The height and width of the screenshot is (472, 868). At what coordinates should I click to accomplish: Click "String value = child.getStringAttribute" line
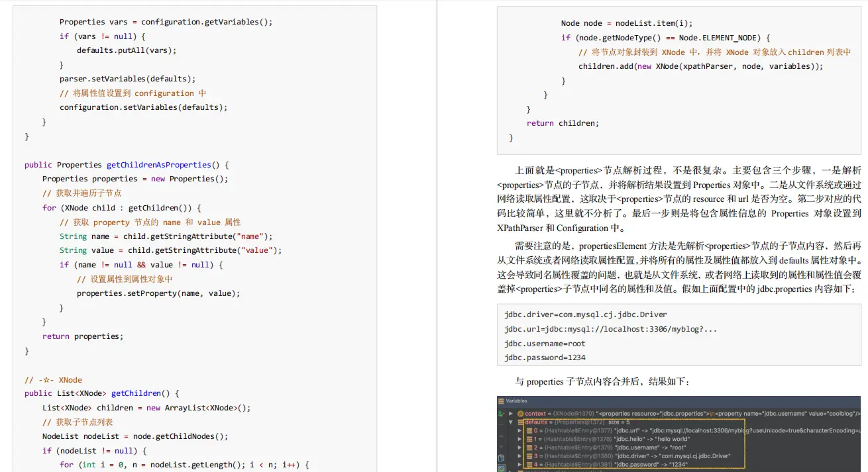pos(171,250)
